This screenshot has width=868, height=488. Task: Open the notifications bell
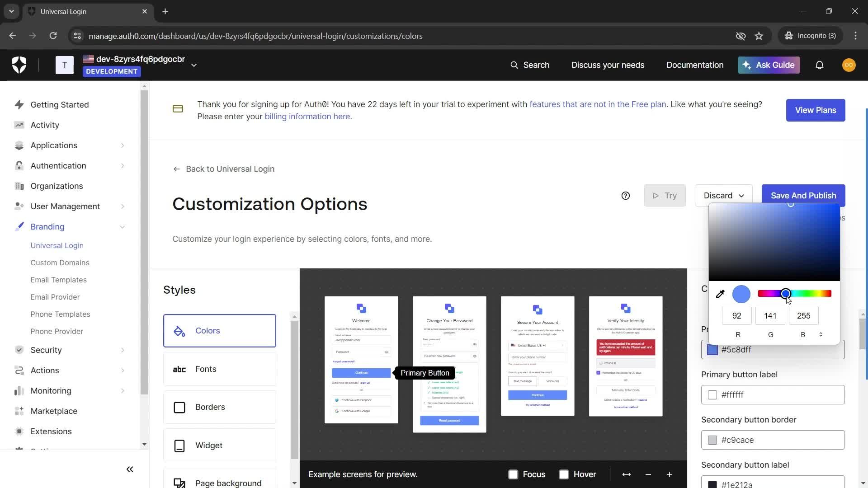coord(819,65)
